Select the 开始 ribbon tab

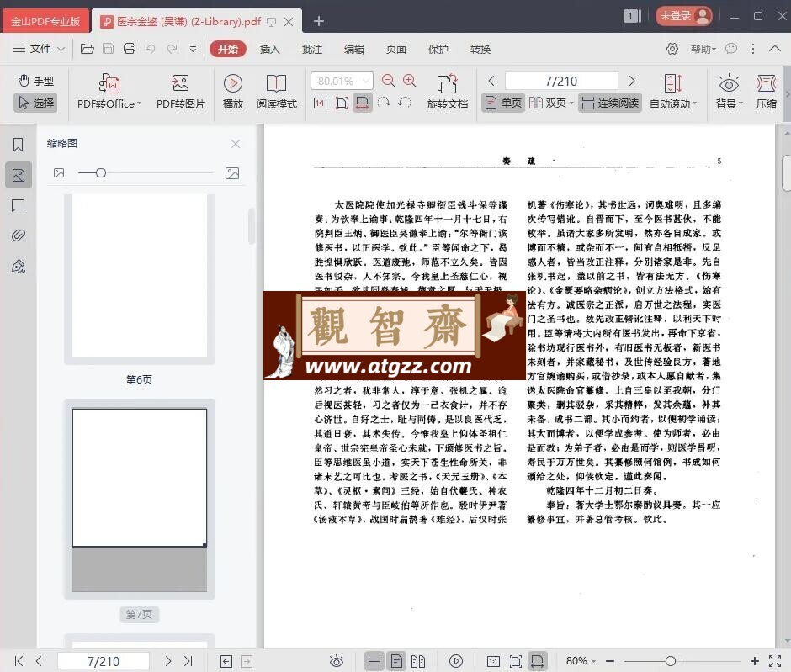(227, 49)
